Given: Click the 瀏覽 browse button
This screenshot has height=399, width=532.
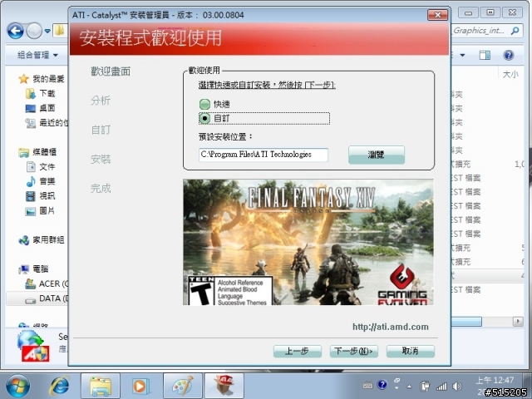Looking at the screenshot, I should [x=377, y=155].
